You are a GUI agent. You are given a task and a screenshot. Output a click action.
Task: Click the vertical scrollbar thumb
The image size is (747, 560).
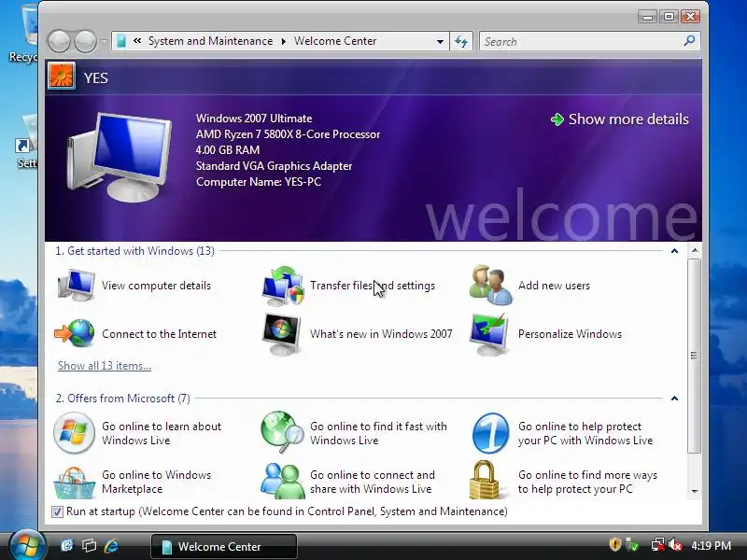tap(694, 356)
